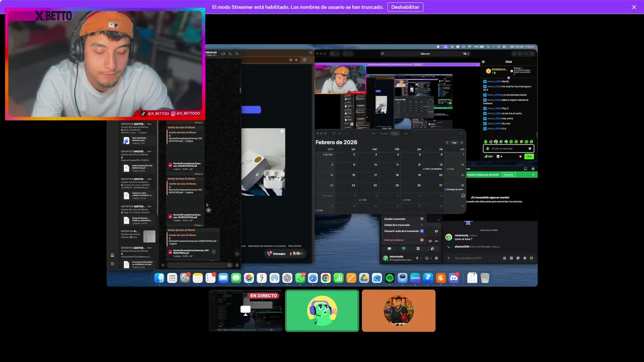The height and width of the screenshot is (362, 644).
Task: Open Google Drive in the Dock
Action: pyautogui.click(x=364, y=278)
